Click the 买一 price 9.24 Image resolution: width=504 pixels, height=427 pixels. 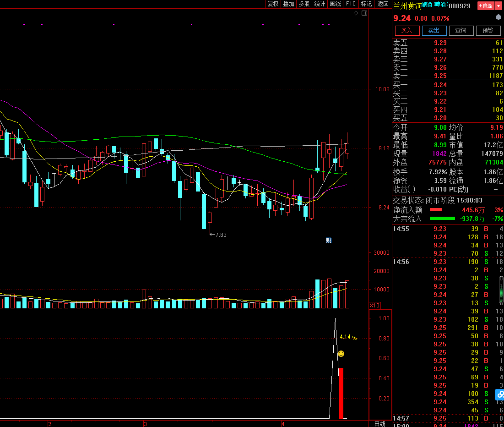pos(440,85)
